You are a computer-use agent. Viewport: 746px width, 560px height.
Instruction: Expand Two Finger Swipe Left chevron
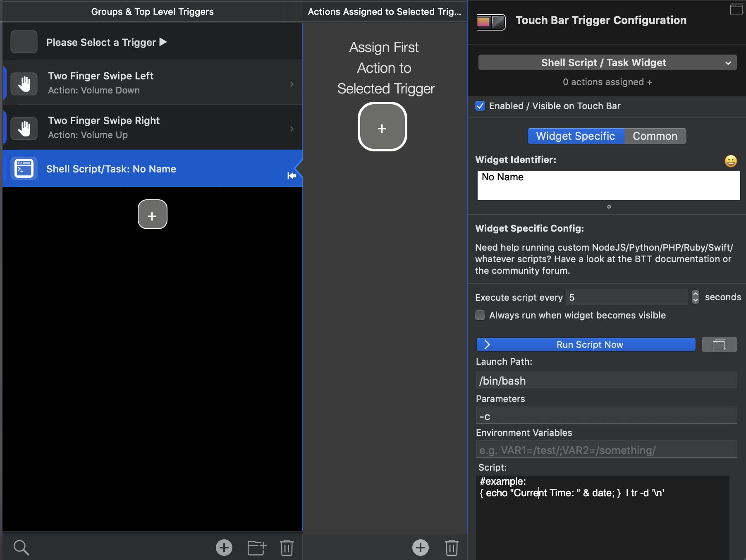(292, 84)
